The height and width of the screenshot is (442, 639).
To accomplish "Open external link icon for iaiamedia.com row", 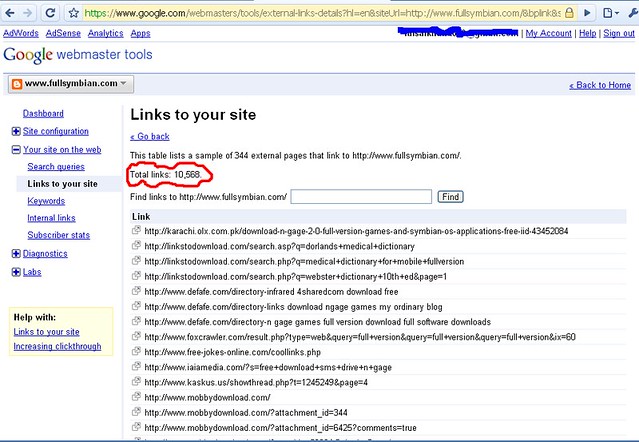I will pyautogui.click(x=136, y=366).
